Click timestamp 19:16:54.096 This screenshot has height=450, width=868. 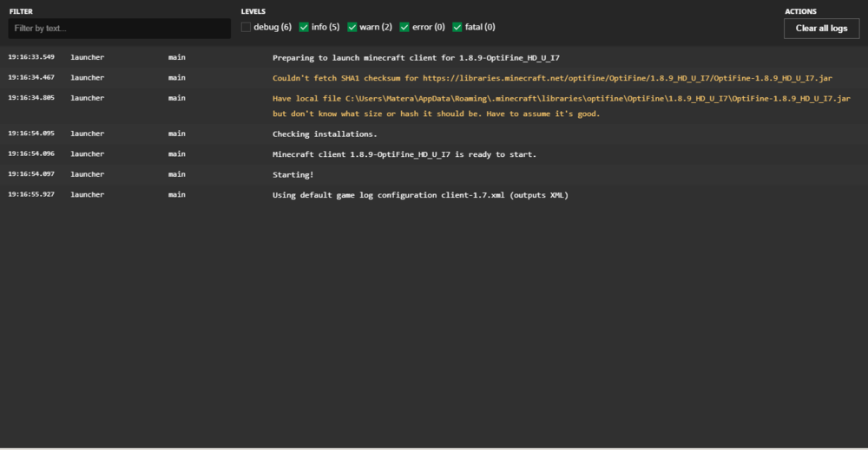point(31,153)
